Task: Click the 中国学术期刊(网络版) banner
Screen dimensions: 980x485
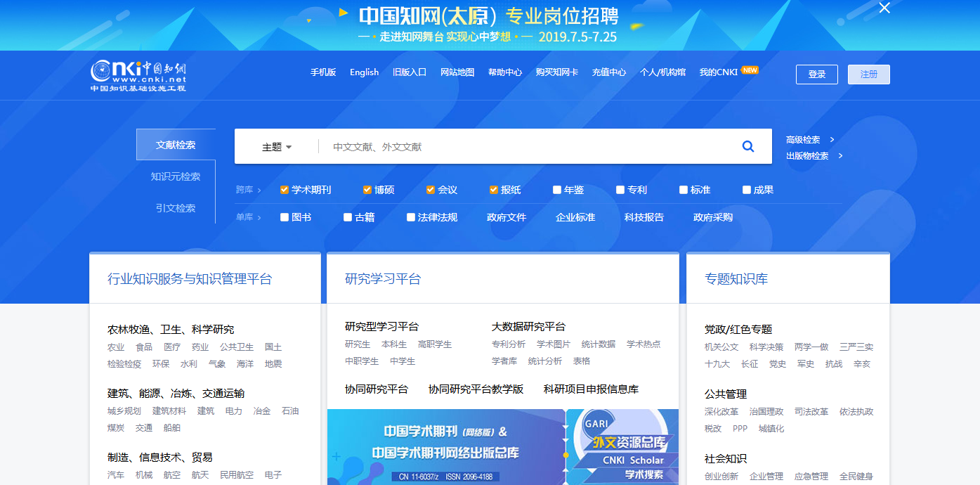Action: point(446,447)
